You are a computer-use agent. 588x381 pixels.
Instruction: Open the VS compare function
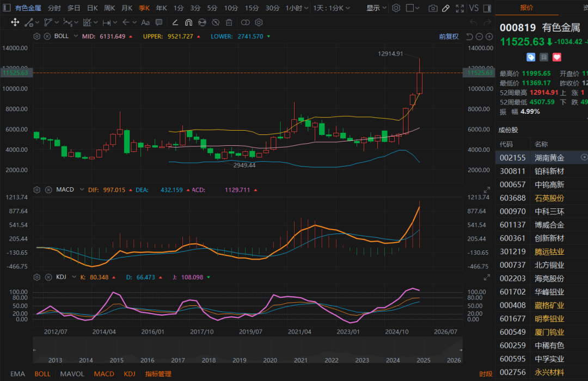point(474,8)
